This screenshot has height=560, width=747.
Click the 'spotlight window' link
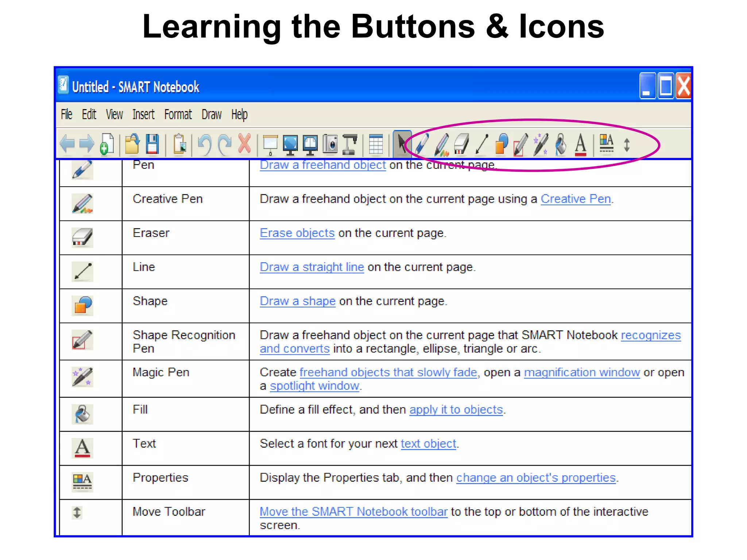tap(314, 386)
